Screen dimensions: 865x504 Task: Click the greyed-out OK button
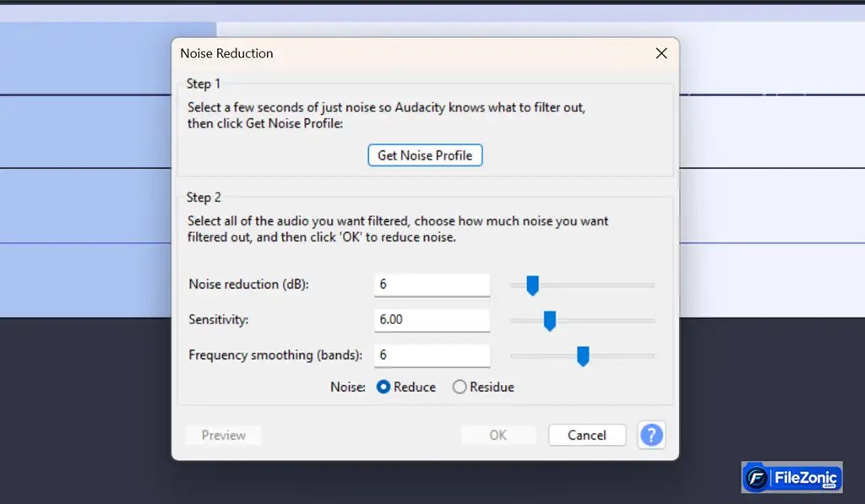(x=498, y=435)
